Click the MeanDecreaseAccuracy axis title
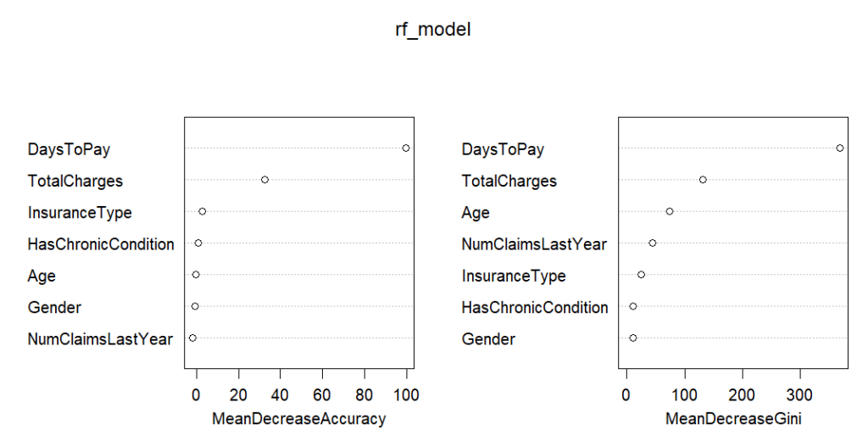Viewport: 868px width, 447px height. 298,419
